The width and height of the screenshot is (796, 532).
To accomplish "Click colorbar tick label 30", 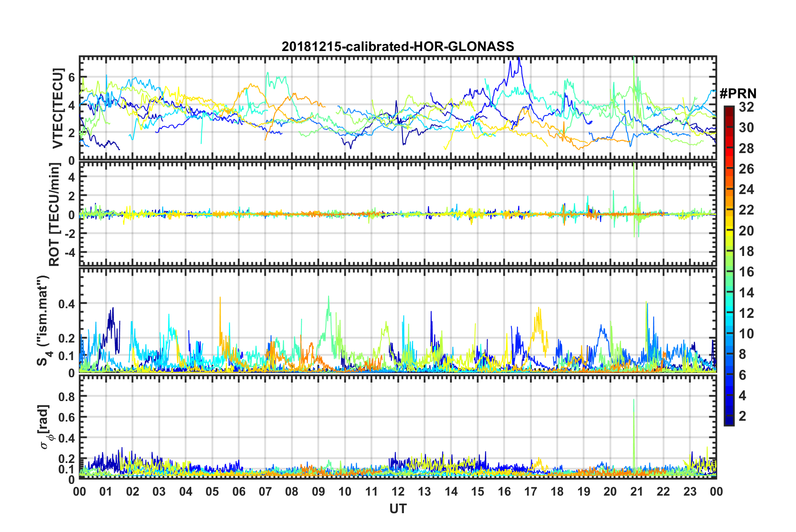I will [746, 128].
